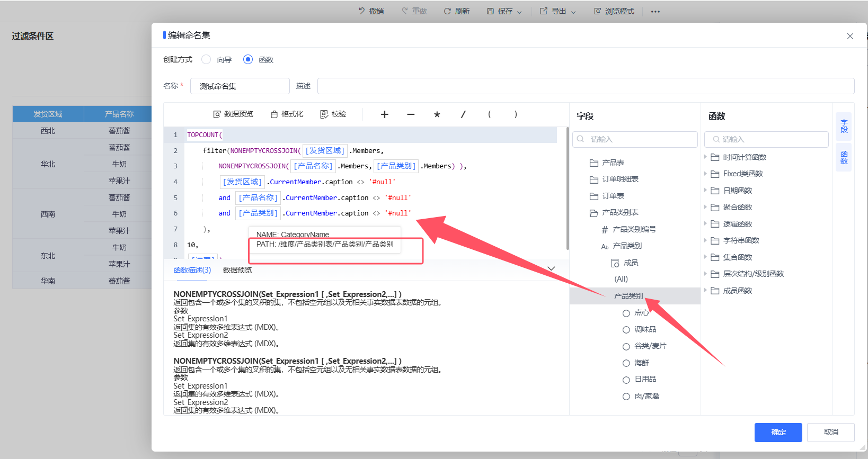
Task: Click the 字段 search box
Action: pyautogui.click(x=635, y=139)
